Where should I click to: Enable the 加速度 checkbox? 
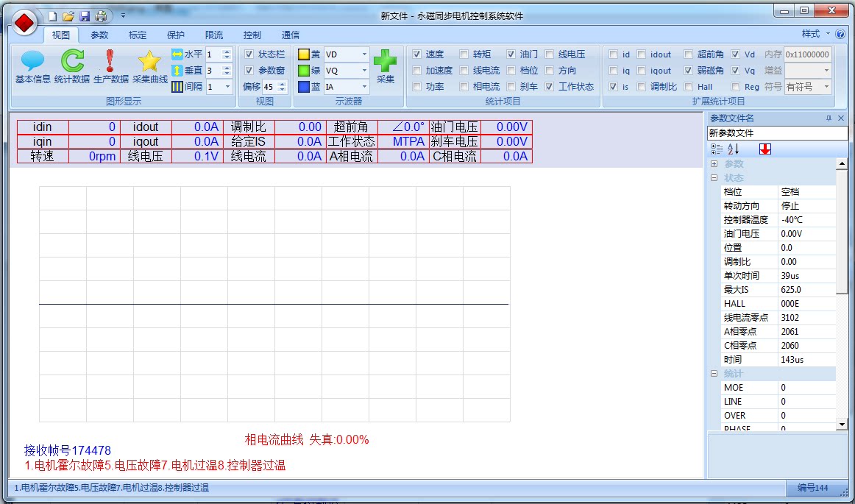(x=417, y=71)
